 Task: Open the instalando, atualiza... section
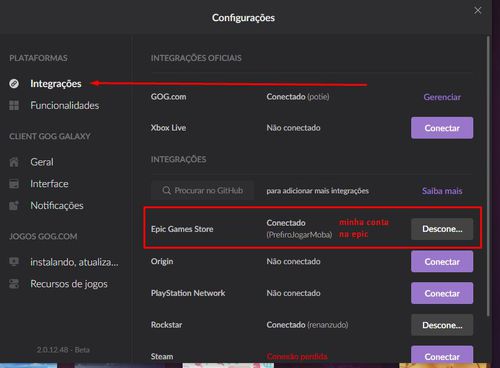coord(74,262)
